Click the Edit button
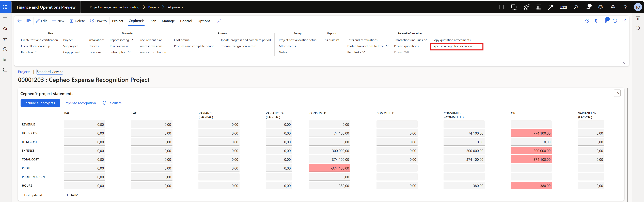This screenshot has height=202, width=644. [x=41, y=21]
